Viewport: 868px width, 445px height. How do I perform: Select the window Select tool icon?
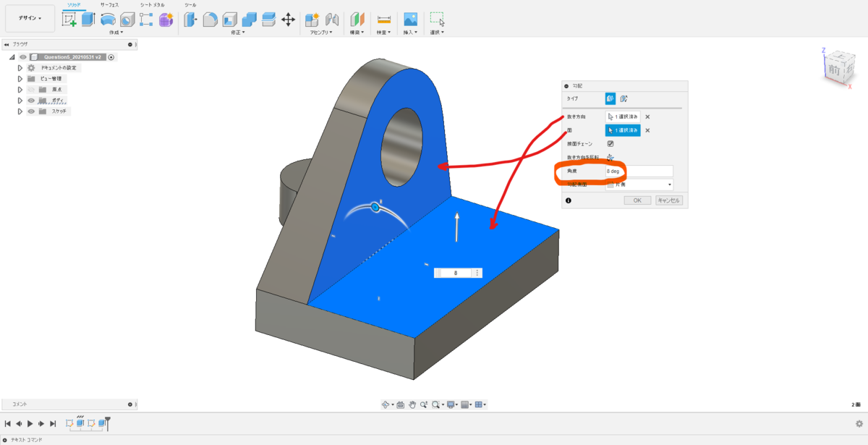(x=437, y=20)
